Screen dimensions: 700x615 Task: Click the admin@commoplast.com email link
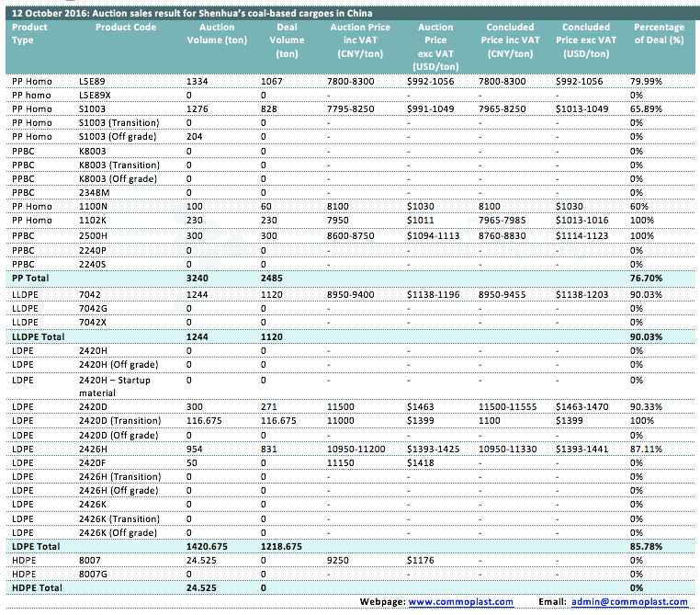click(x=629, y=601)
